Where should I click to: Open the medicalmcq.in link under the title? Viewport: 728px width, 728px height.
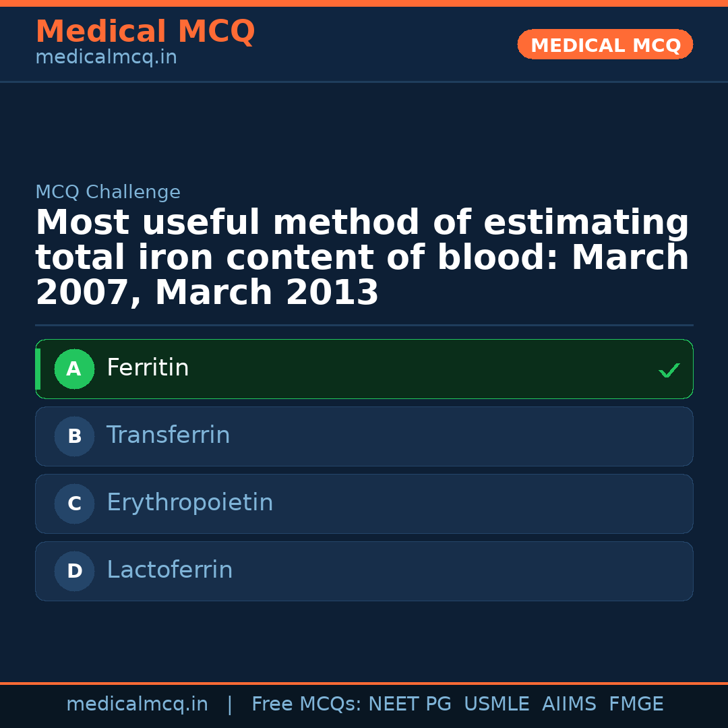pyautogui.click(x=106, y=57)
